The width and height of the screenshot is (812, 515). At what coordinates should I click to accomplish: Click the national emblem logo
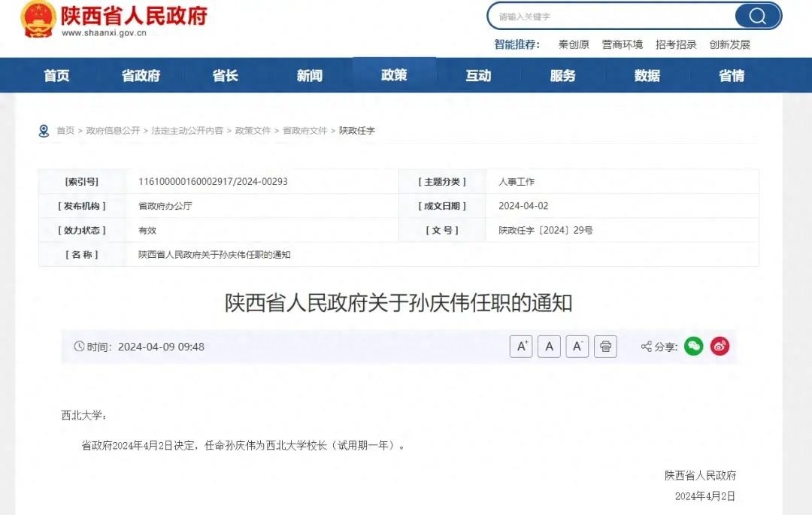[x=38, y=19]
